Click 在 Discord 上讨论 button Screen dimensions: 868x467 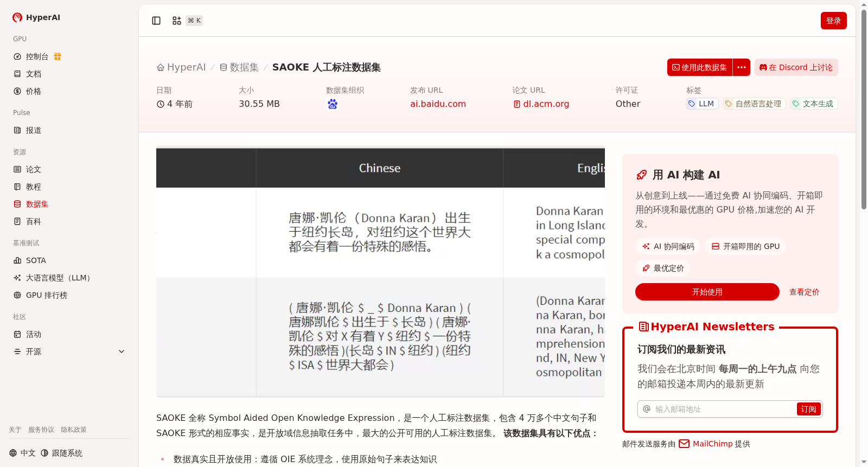(x=796, y=67)
